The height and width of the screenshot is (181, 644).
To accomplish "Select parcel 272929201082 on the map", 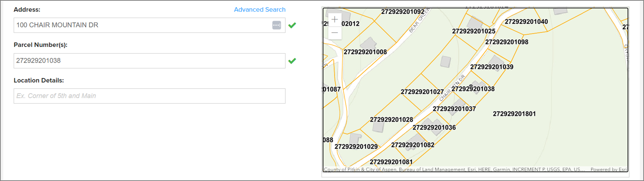I will (x=413, y=145).
